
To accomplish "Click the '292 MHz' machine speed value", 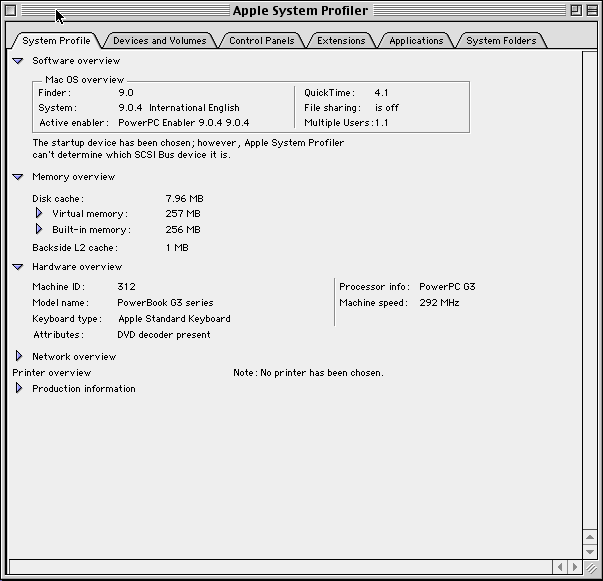I will (x=439, y=303).
